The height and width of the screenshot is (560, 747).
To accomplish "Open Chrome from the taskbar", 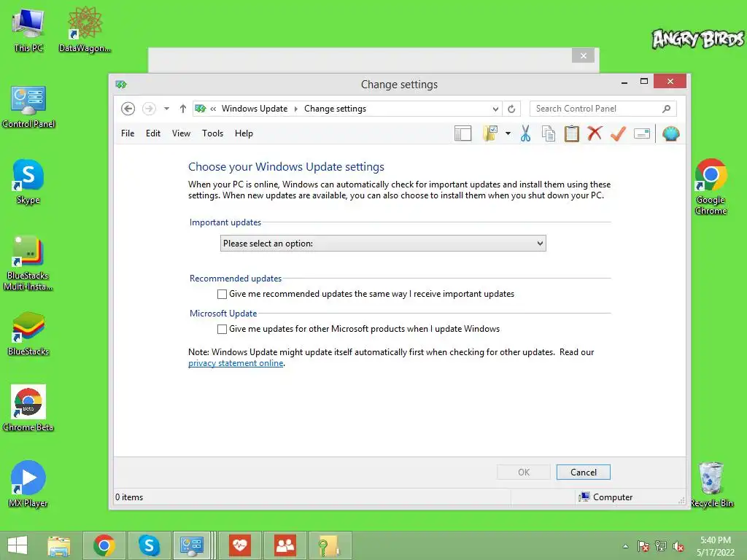I will click(104, 545).
